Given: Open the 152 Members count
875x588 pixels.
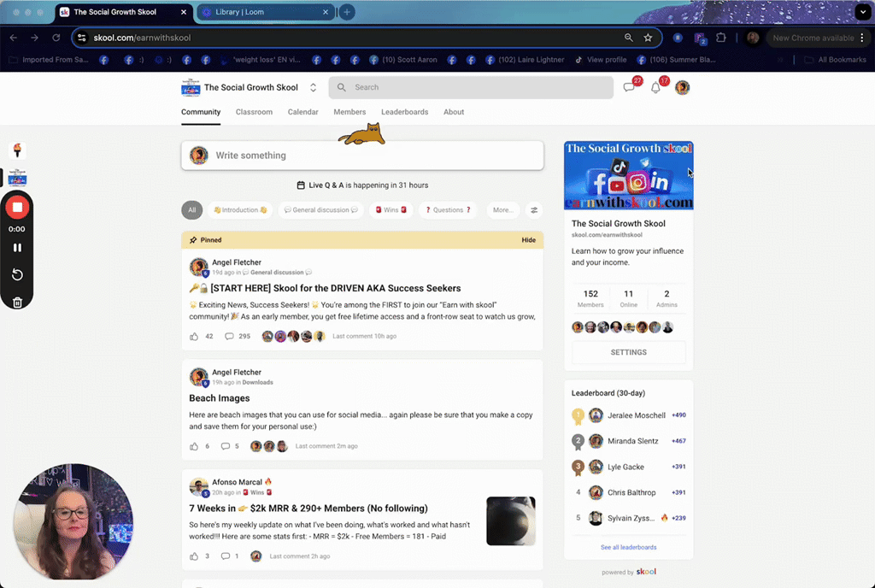Looking at the screenshot, I should 590,298.
